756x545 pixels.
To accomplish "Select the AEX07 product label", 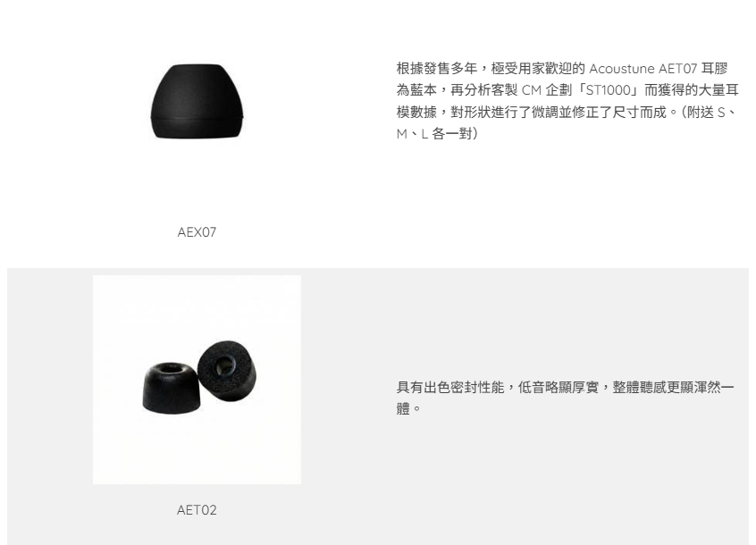I will click(197, 232).
